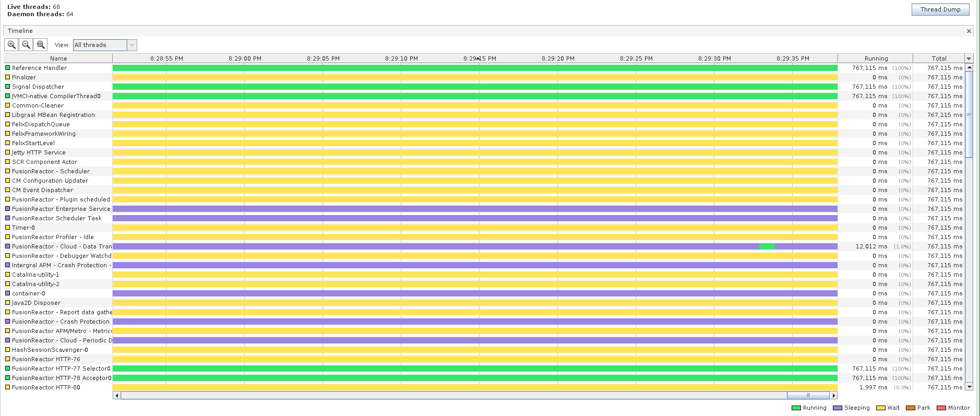Click the green state icon of Signal Dispatcher

(8, 87)
